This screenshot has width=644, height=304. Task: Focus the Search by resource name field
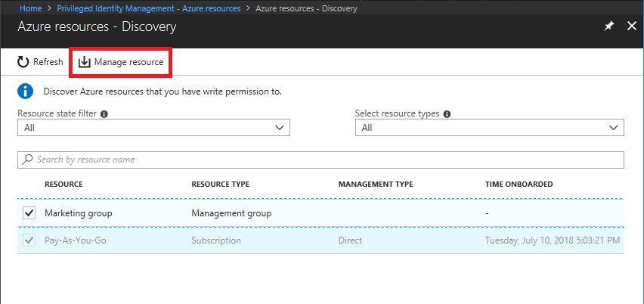pyautogui.click(x=325, y=160)
